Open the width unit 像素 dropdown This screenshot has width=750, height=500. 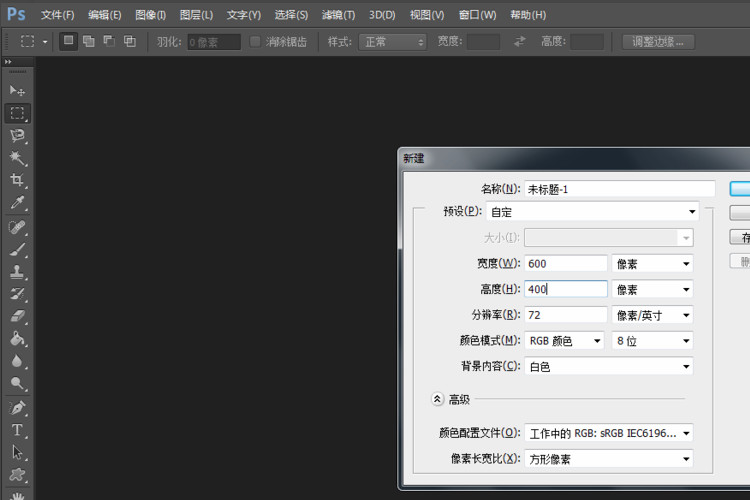pos(652,264)
